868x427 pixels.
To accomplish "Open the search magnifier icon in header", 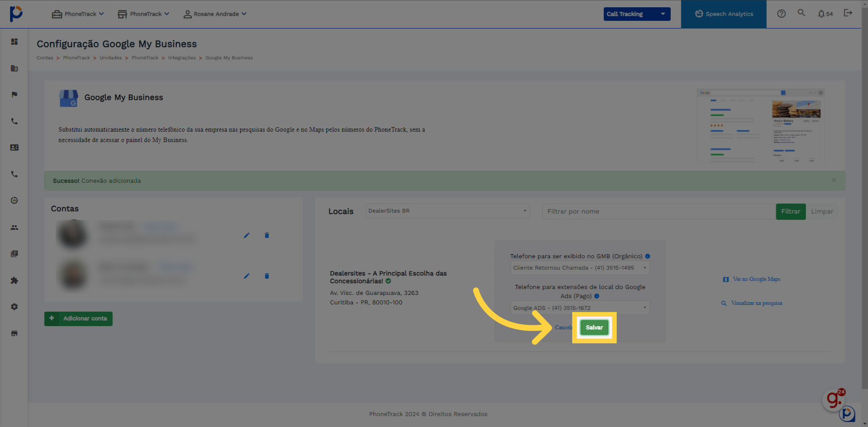I will (801, 13).
